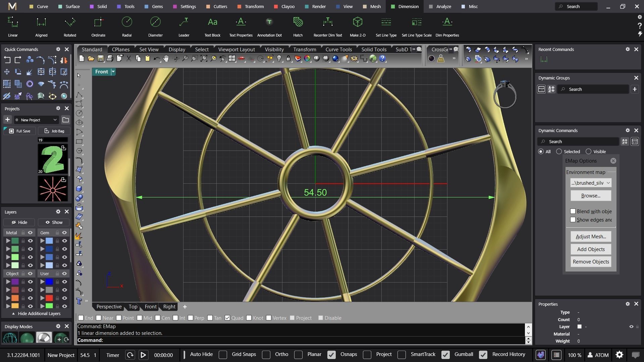Click the Add Objects button
This screenshot has width=644, height=362.
[591, 249]
